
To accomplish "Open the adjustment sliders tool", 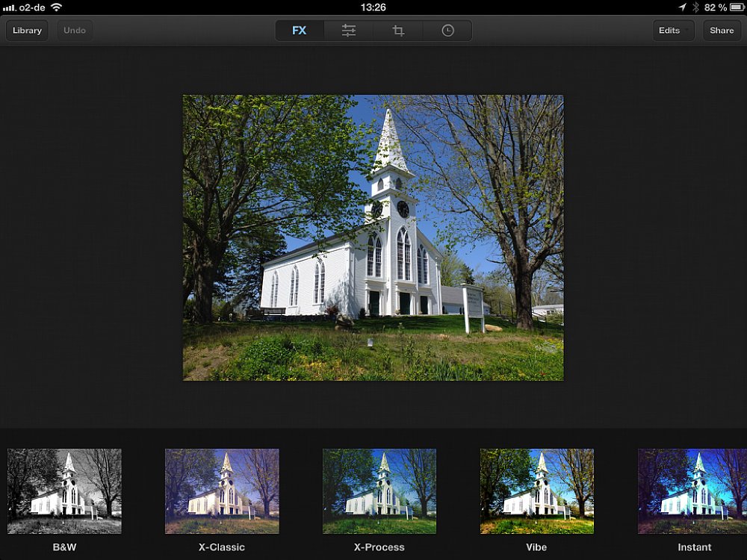I will (349, 31).
